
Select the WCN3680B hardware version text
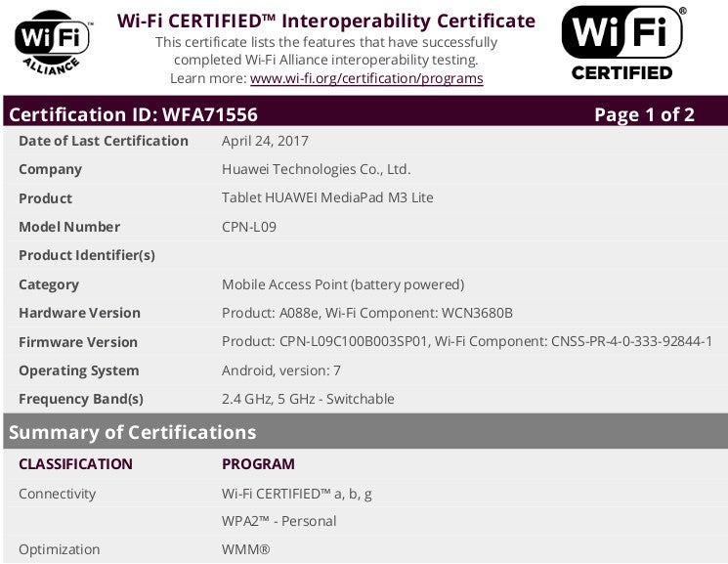477,313
